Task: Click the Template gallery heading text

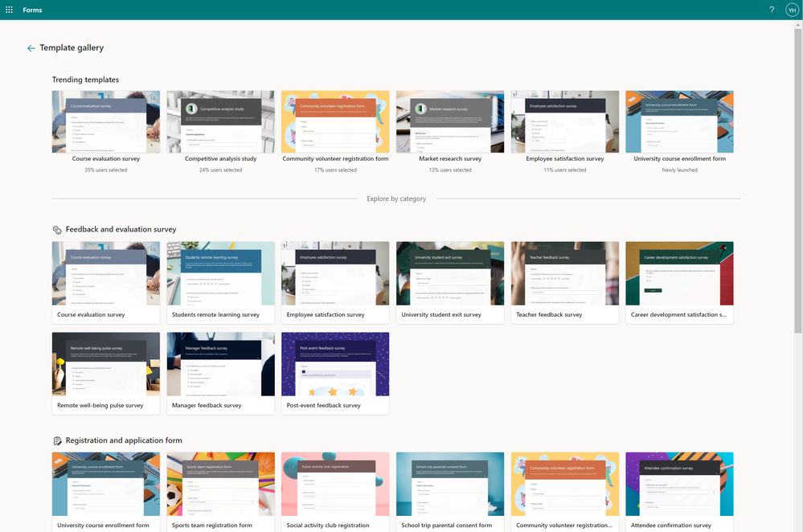Action: 72,47
